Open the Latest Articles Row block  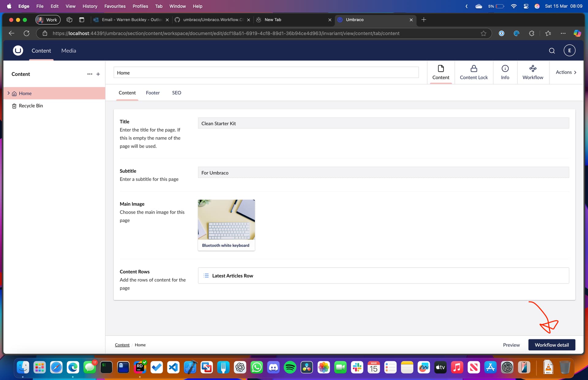[x=383, y=276]
